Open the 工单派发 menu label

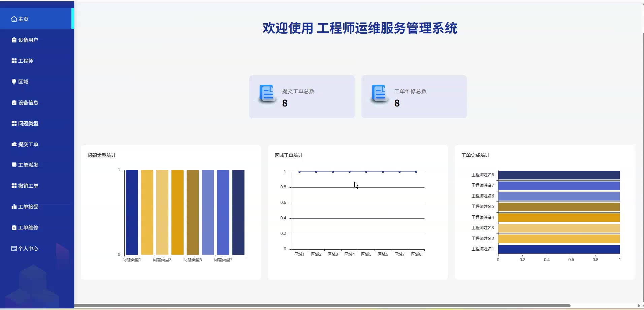[x=28, y=165]
